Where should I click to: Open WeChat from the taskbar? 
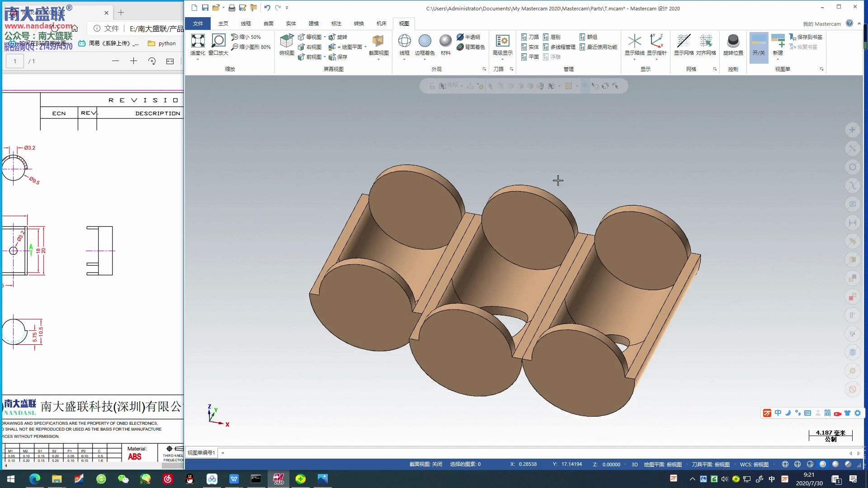click(x=123, y=479)
